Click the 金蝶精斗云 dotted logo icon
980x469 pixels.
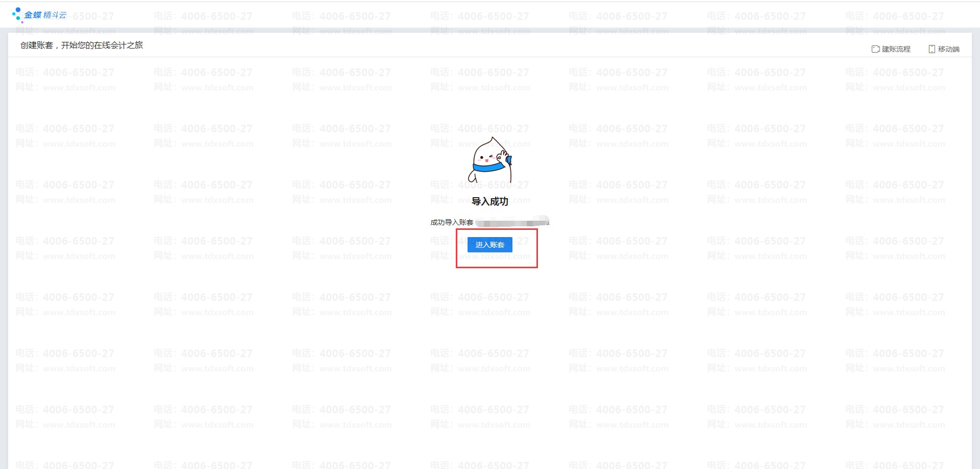[17, 14]
